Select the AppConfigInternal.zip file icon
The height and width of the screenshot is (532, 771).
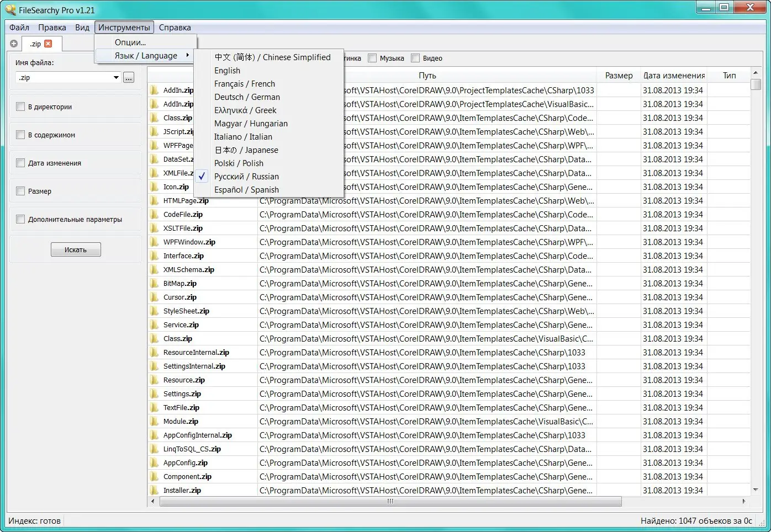click(155, 435)
